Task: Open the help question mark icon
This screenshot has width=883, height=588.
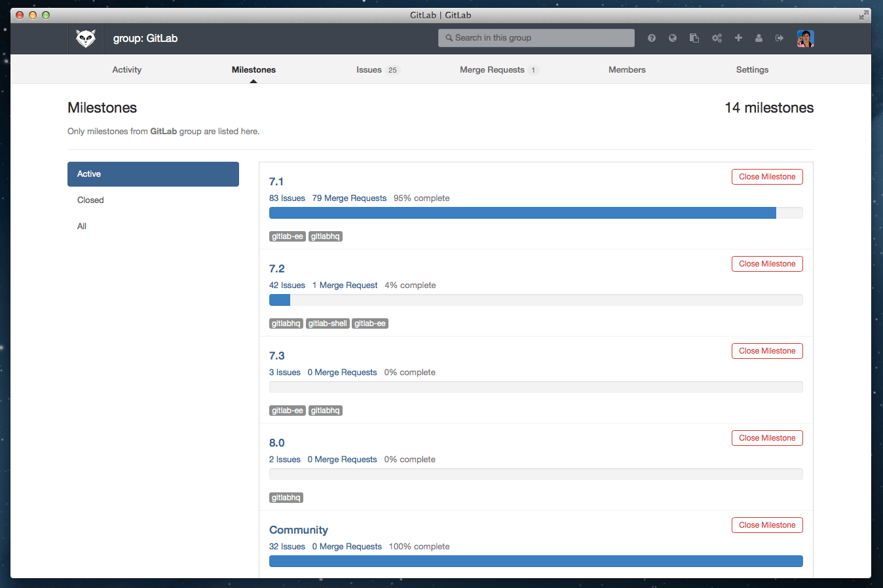Action: pyautogui.click(x=652, y=38)
